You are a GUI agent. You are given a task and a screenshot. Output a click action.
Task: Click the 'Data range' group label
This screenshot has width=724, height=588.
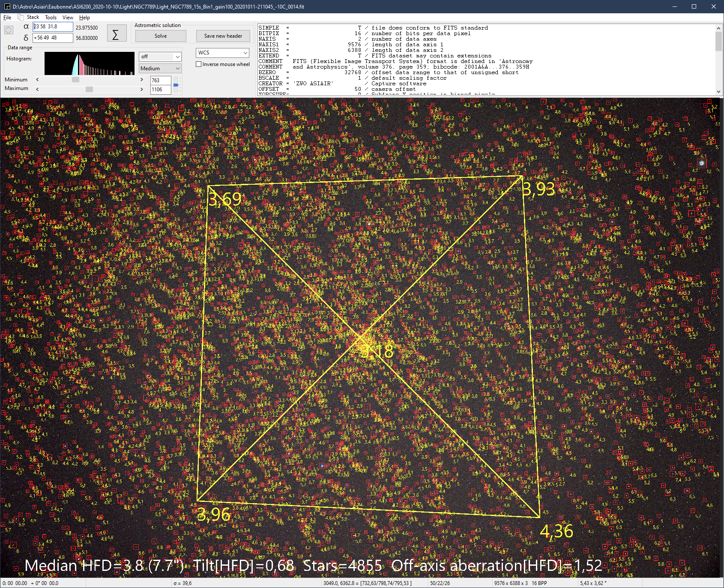click(20, 48)
